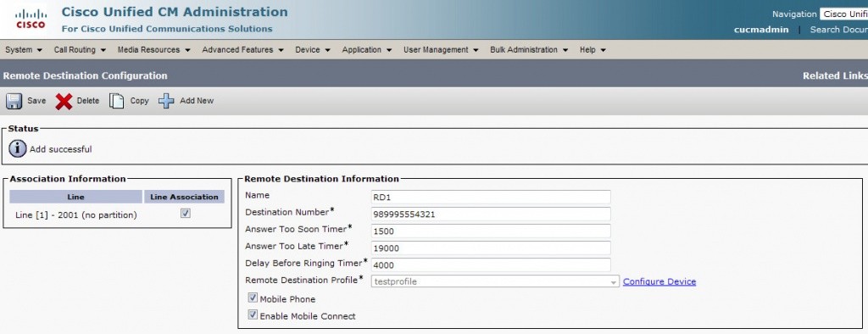Click the Add New button label

coord(197,101)
